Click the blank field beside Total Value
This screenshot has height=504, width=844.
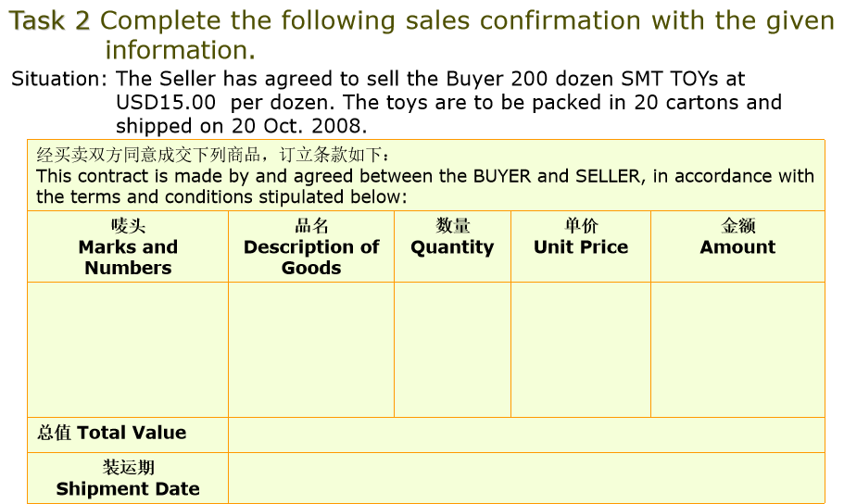(x=525, y=435)
